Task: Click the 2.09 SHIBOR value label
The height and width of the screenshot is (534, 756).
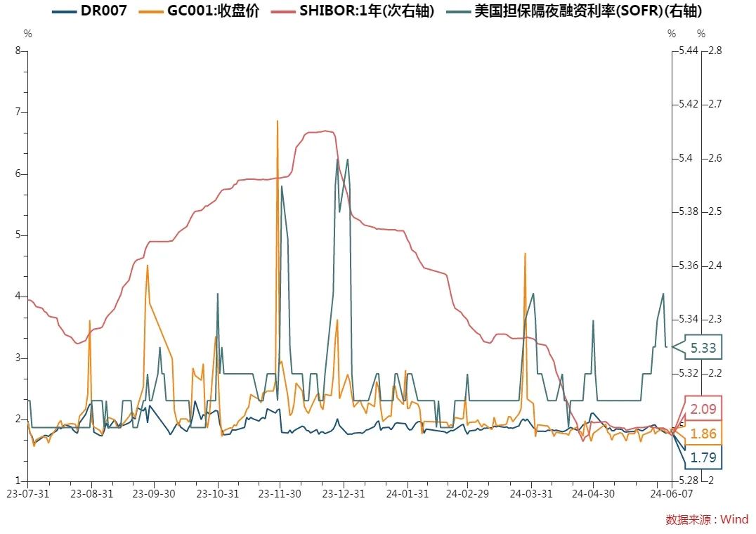Action: [x=703, y=409]
